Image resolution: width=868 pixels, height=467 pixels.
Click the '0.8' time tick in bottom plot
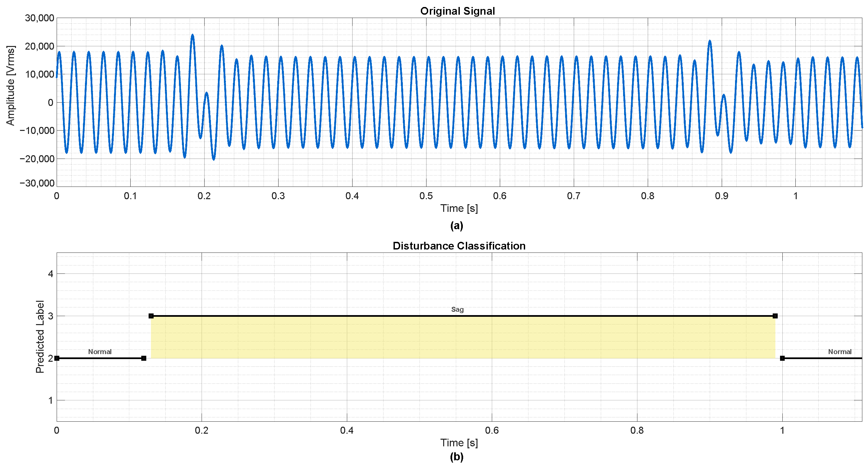(x=637, y=430)
